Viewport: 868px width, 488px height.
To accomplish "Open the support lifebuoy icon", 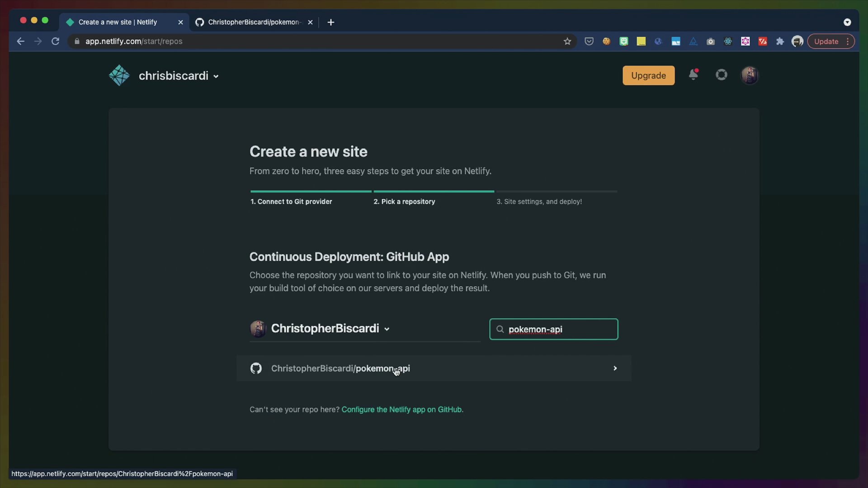I will (x=722, y=75).
